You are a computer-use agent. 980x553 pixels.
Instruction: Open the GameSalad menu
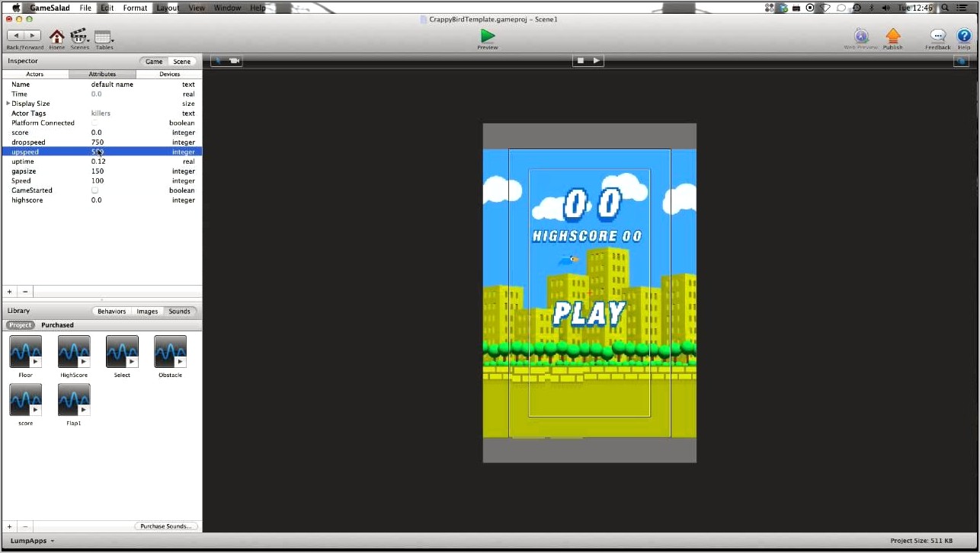pyautogui.click(x=50, y=8)
